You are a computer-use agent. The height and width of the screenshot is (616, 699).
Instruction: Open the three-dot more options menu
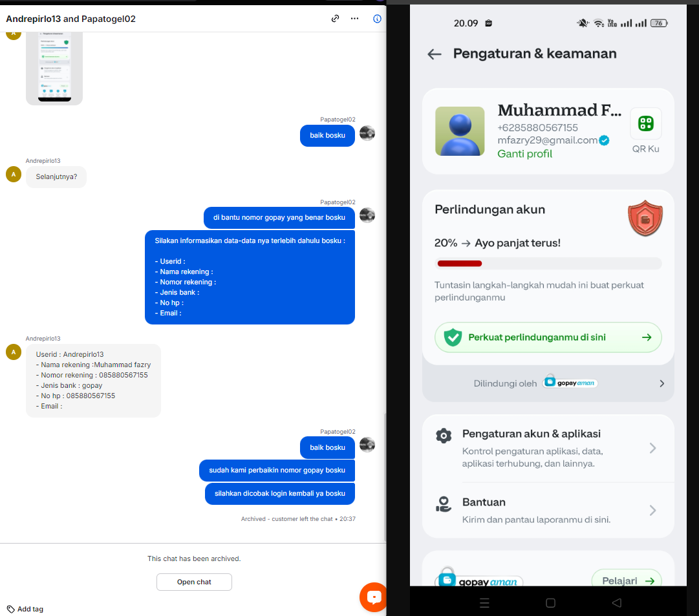click(x=354, y=18)
